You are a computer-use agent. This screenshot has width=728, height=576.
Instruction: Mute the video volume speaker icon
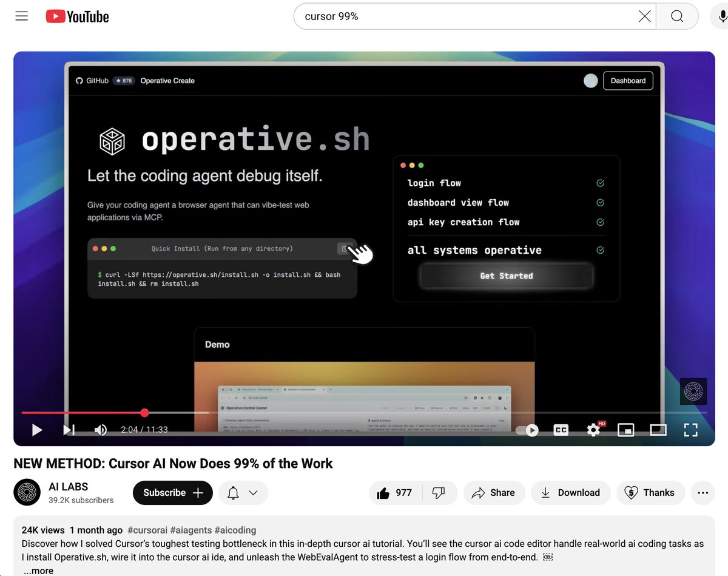[101, 430]
